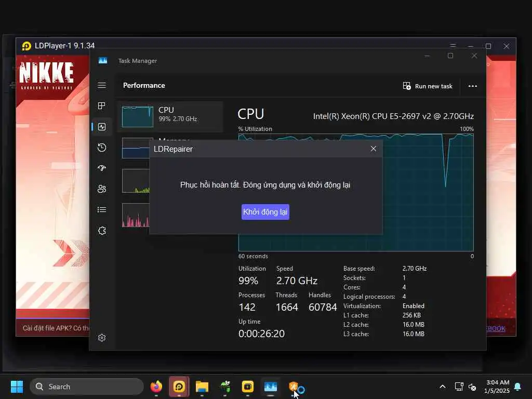The image size is (532, 399).
Task: Show hidden system tray icons
Action: point(443,387)
